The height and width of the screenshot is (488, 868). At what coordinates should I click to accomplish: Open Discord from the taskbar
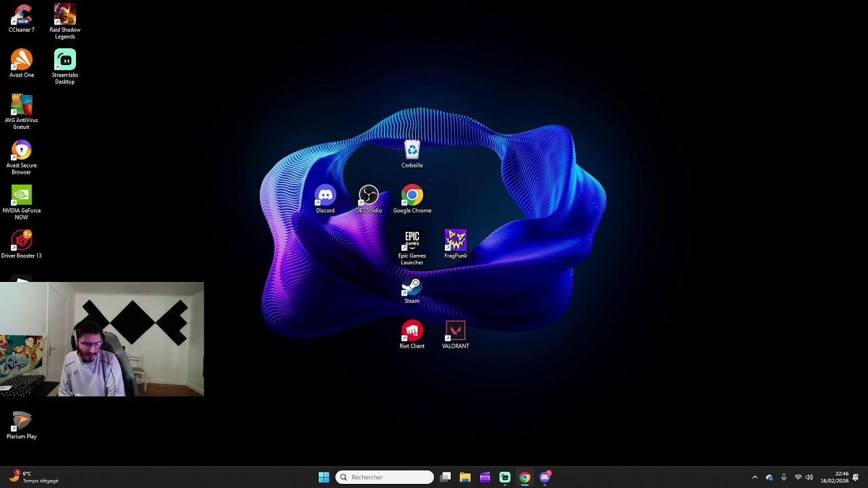click(545, 477)
